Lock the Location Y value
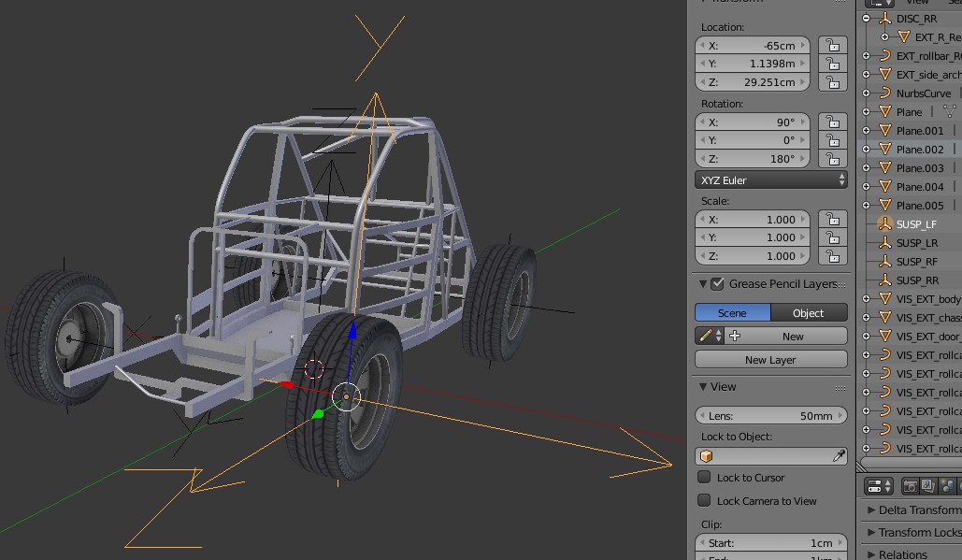The height and width of the screenshot is (560, 962). (833, 64)
